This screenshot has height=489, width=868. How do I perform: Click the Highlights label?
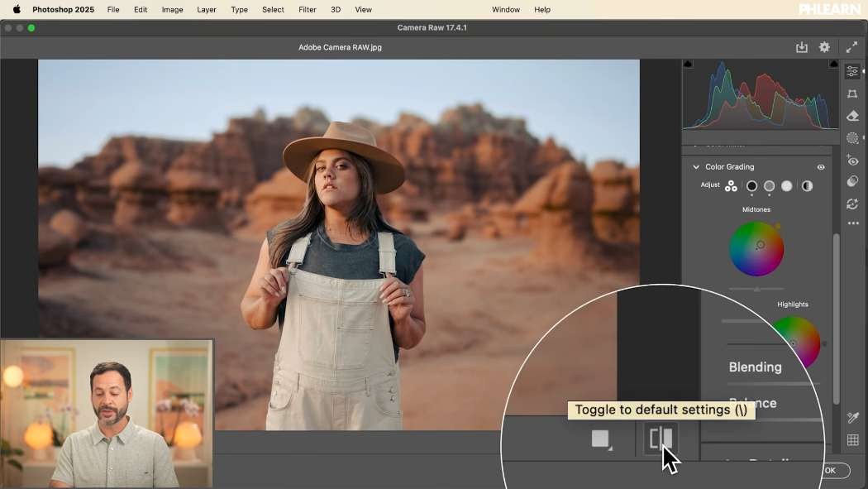pos(792,304)
